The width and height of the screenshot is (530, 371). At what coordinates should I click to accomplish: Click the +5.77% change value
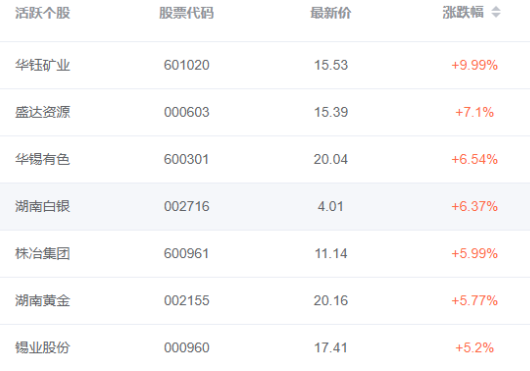click(x=475, y=301)
